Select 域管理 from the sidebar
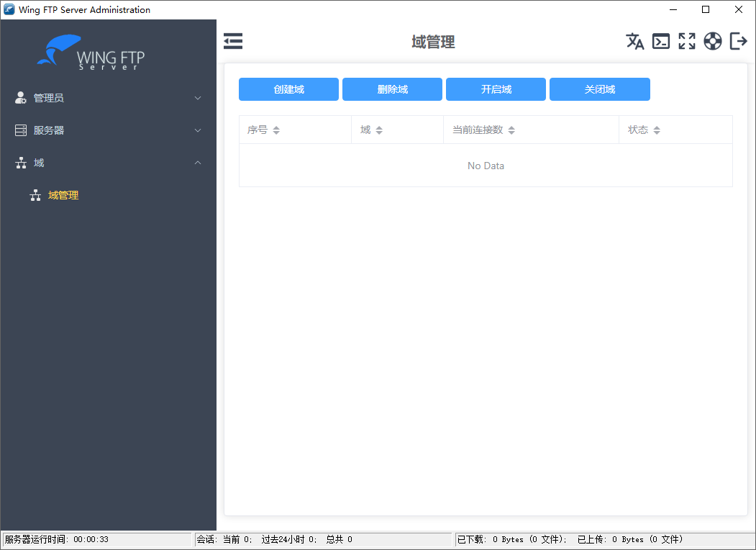The image size is (756, 550). coord(65,194)
